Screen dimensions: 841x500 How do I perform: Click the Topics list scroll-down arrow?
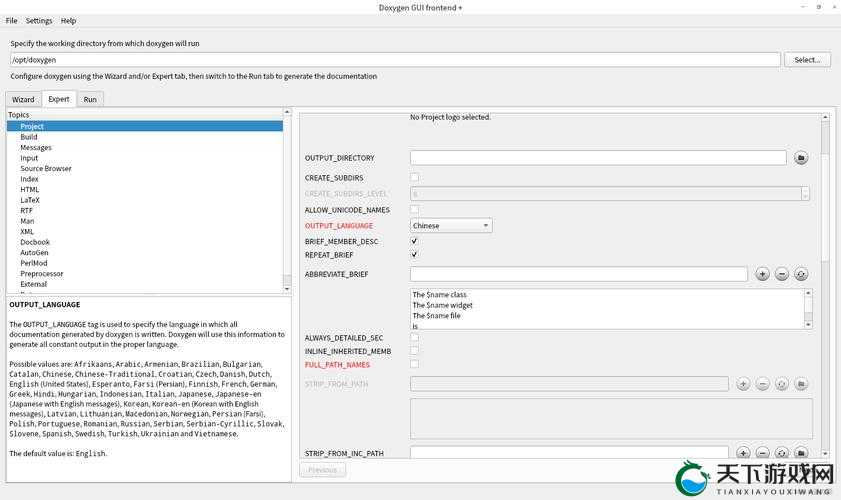(x=287, y=289)
